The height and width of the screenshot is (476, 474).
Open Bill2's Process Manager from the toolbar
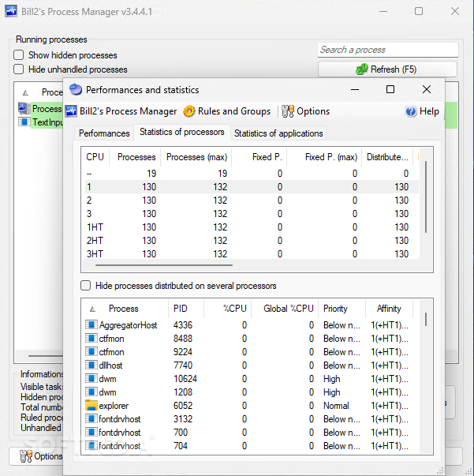pos(121,111)
